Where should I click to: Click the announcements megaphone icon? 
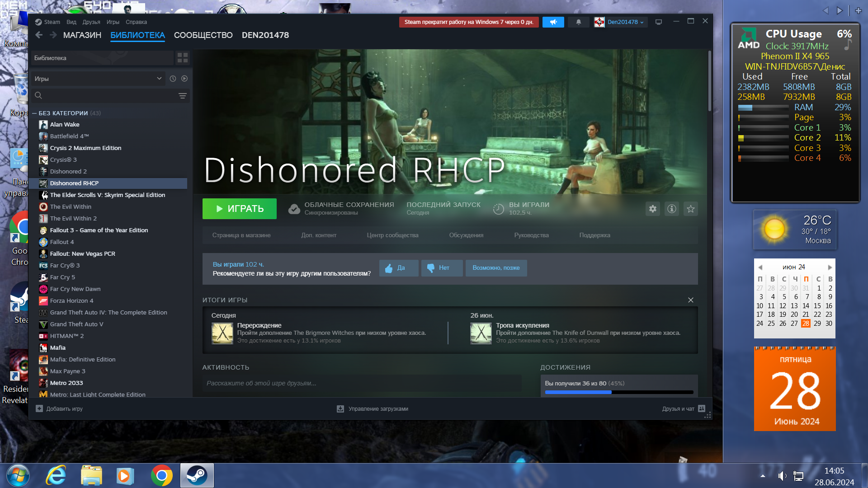553,22
